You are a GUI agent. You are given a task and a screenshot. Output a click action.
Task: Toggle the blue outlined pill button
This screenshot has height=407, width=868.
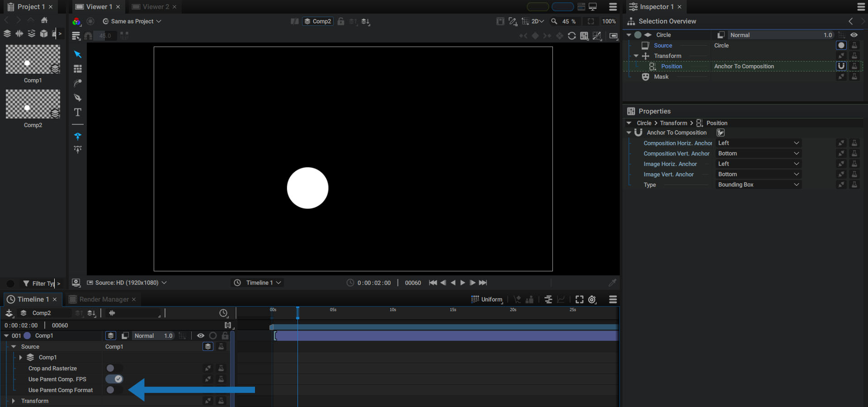point(563,7)
